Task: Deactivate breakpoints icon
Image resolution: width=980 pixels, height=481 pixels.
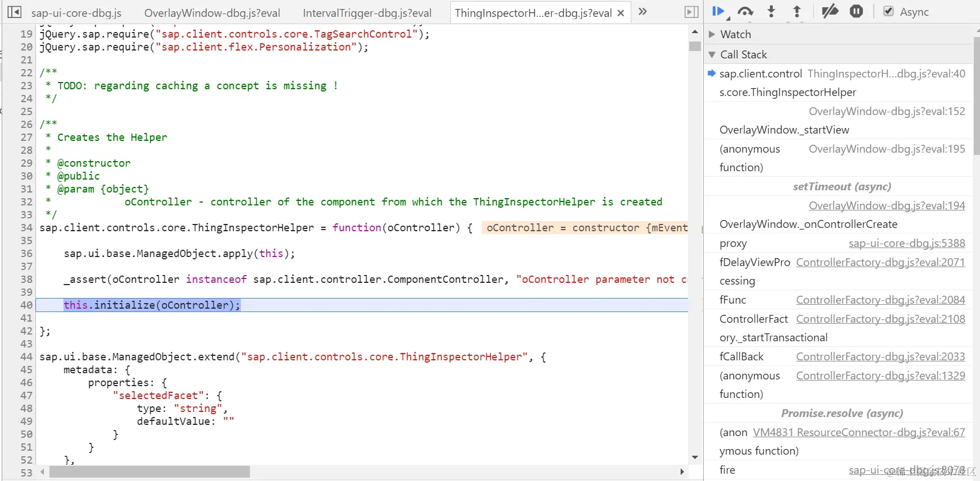Action: 829,11
